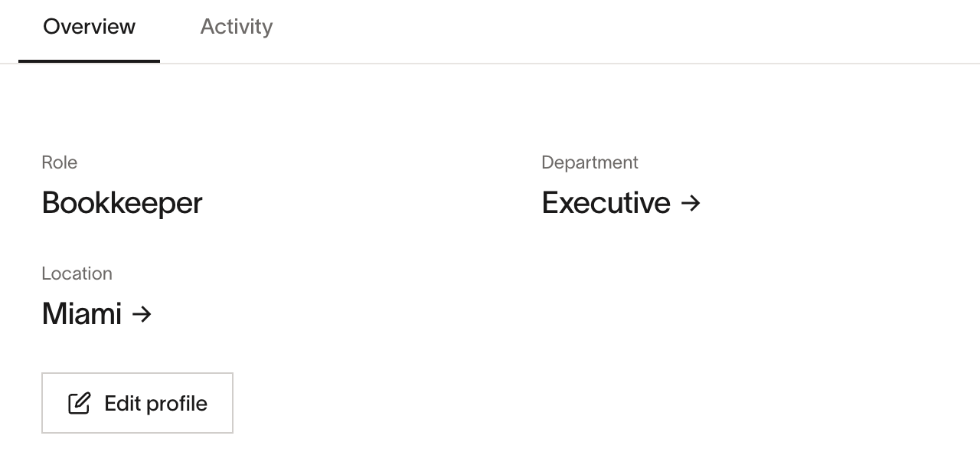
Task: Click the Activity tab label text
Action: click(x=237, y=27)
